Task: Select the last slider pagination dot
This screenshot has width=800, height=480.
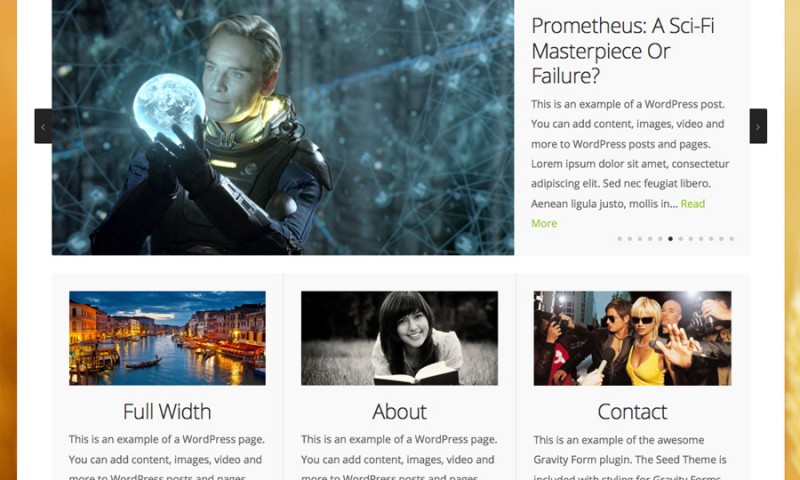Action: pyautogui.click(x=732, y=239)
